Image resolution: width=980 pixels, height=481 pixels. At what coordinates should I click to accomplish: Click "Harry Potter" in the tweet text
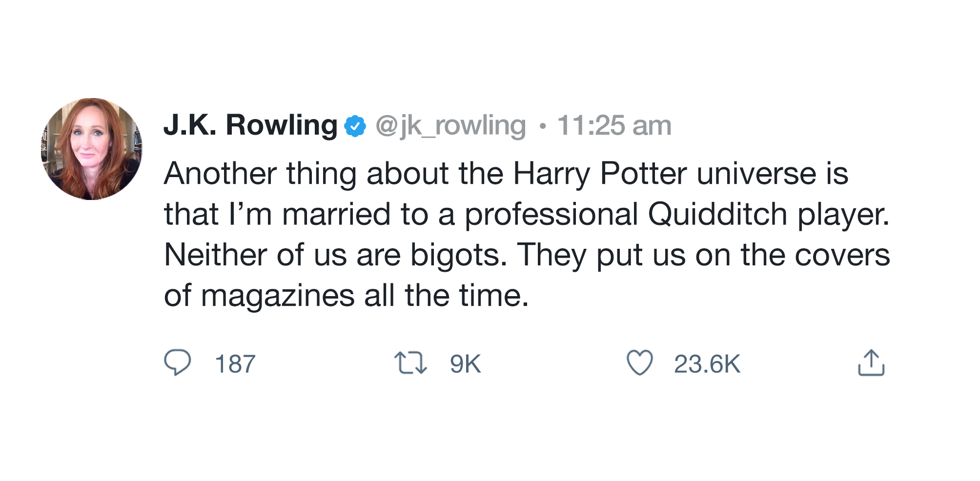click(600, 174)
